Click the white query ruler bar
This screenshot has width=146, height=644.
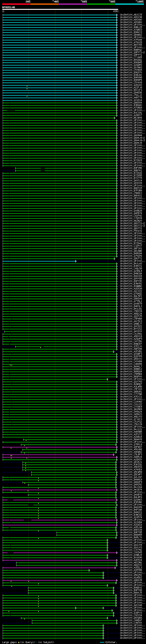tap(60, 10)
